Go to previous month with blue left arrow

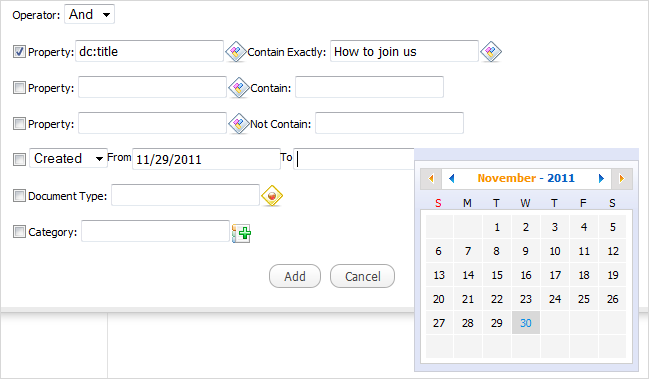(452, 178)
